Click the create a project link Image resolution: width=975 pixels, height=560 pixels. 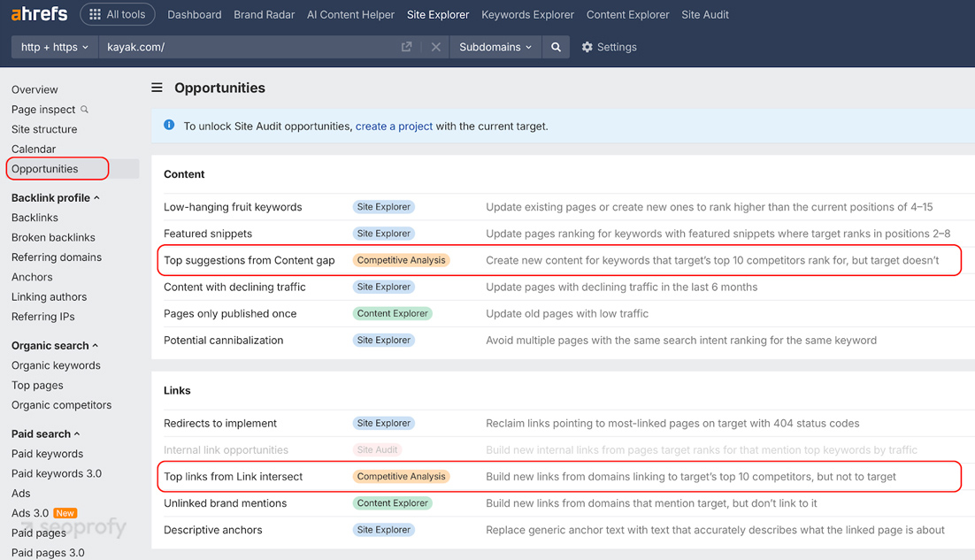[x=394, y=126]
